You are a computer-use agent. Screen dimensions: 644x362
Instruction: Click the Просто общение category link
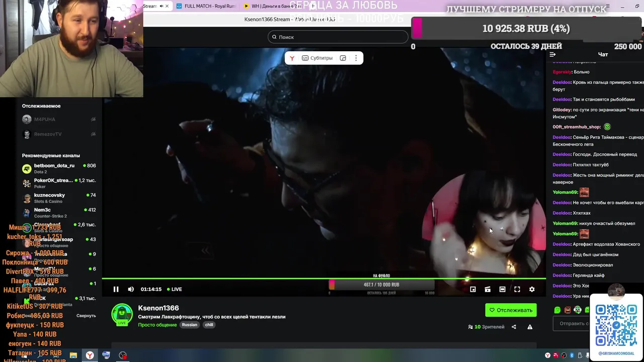(157, 325)
